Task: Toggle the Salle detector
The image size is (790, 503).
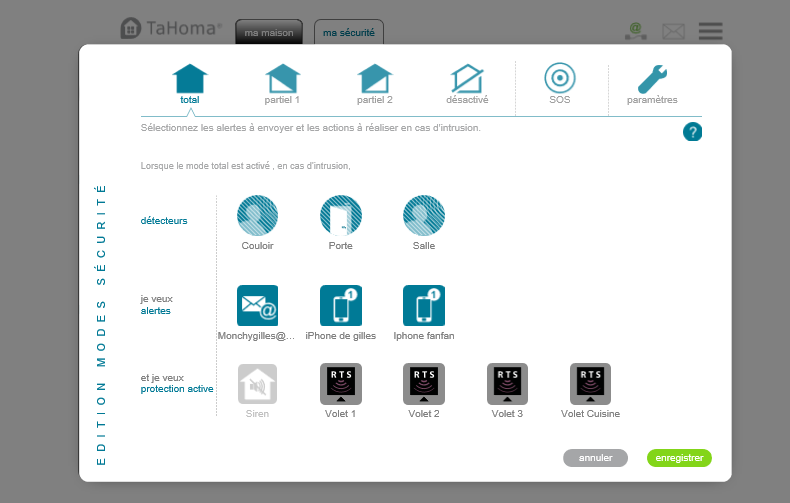Action: pyautogui.click(x=424, y=215)
